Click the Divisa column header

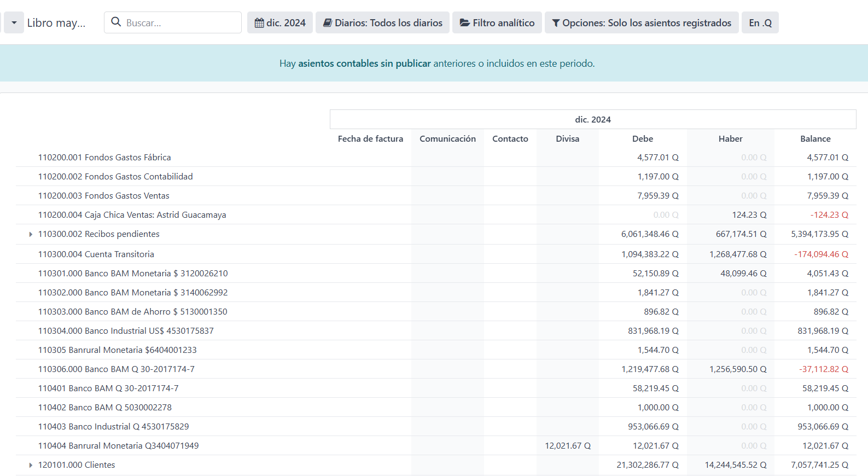(567, 139)
